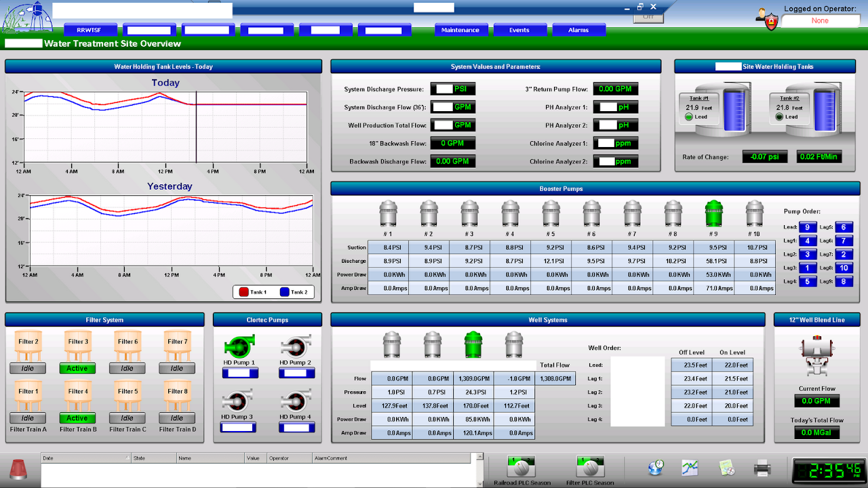The image size is (868, 488).
Task: Click the AlarmComment column header
Action: coord(392,458)
